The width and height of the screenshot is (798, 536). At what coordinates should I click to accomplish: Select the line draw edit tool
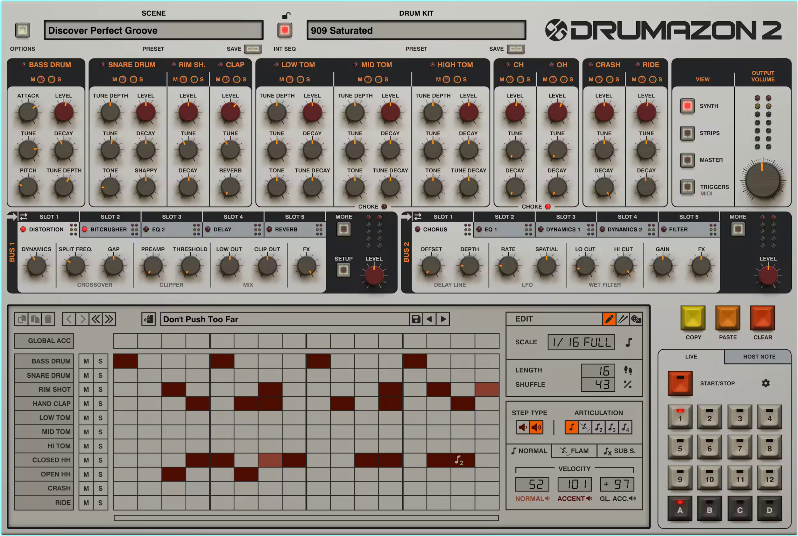click(x=622, y=319)
